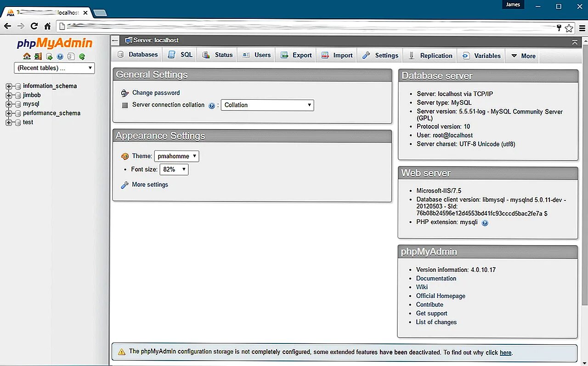588x366 pixels.
Task: Click the Get support link
Action: pos(431,314)
